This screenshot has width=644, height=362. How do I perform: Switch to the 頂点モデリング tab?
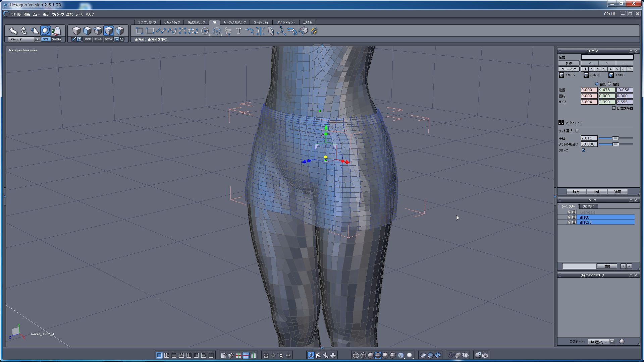pyautogui.click(x=196, y=22)
